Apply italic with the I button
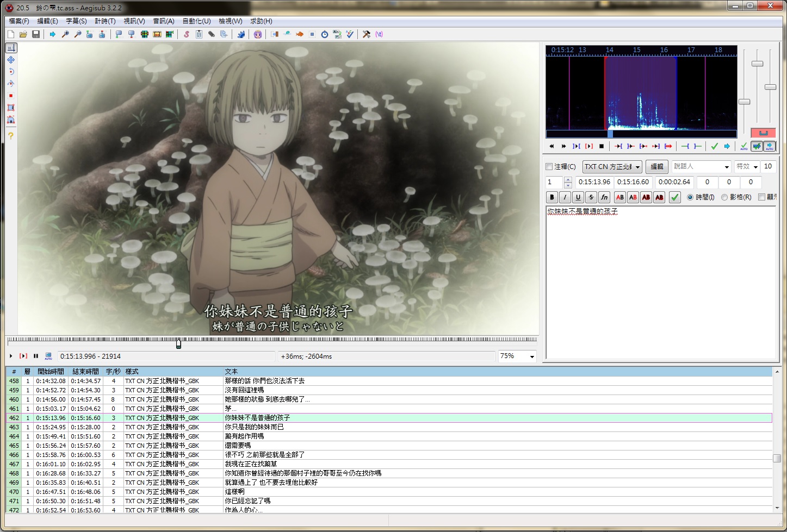This screenshot has height=532, width=787. pos(565,197)
